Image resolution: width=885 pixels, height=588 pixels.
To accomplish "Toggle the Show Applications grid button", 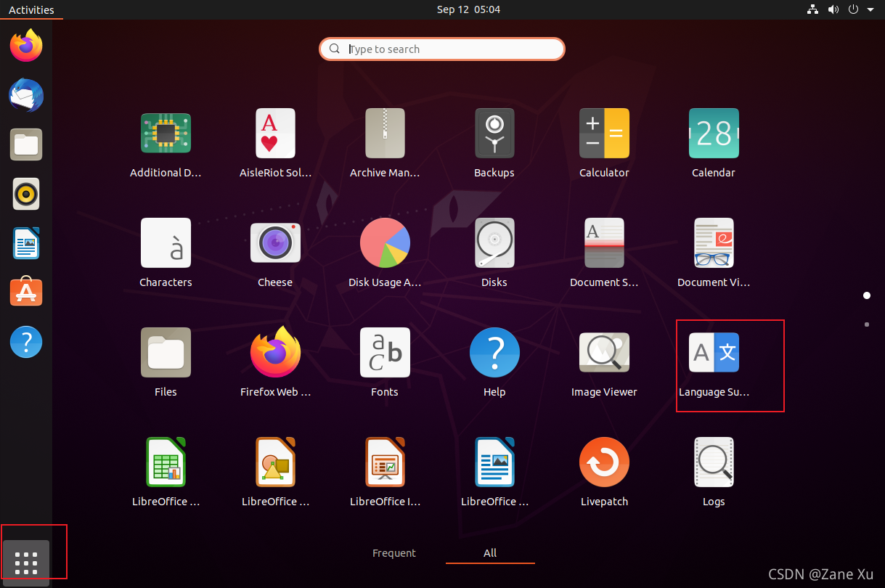I will pyautogui.click(x=26, y=563).
